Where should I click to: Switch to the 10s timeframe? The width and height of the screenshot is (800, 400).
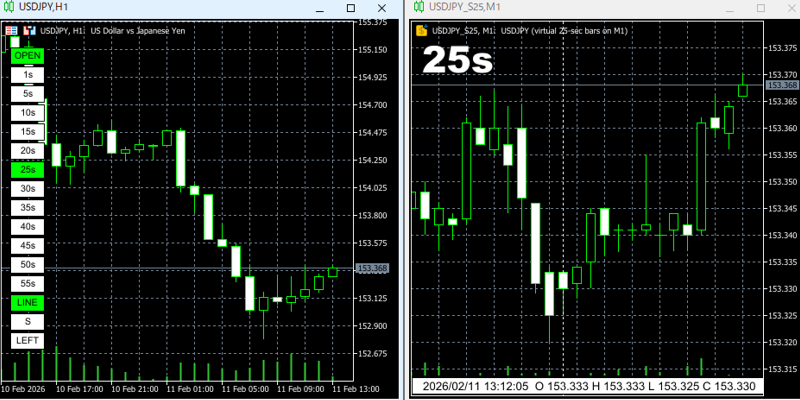pyautogui.click(x=27, y=113)
